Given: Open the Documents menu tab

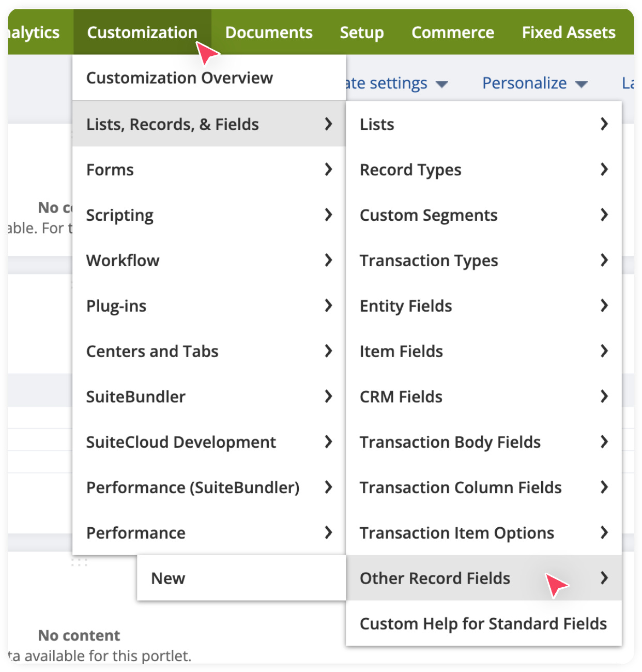Looking at the screenshot, I should tap(269, 33).
